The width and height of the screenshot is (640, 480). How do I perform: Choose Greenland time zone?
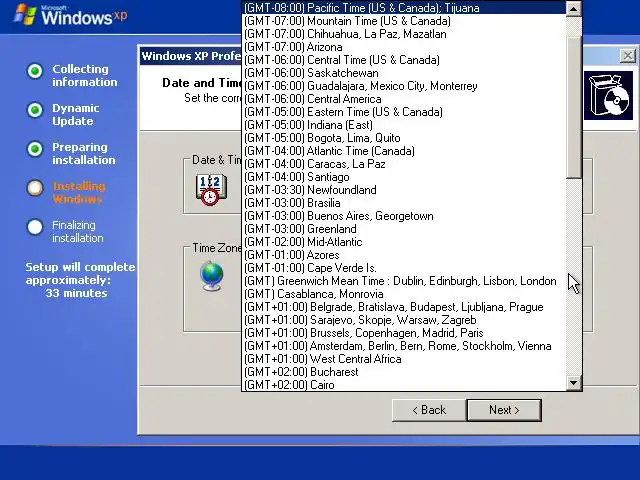404,229
